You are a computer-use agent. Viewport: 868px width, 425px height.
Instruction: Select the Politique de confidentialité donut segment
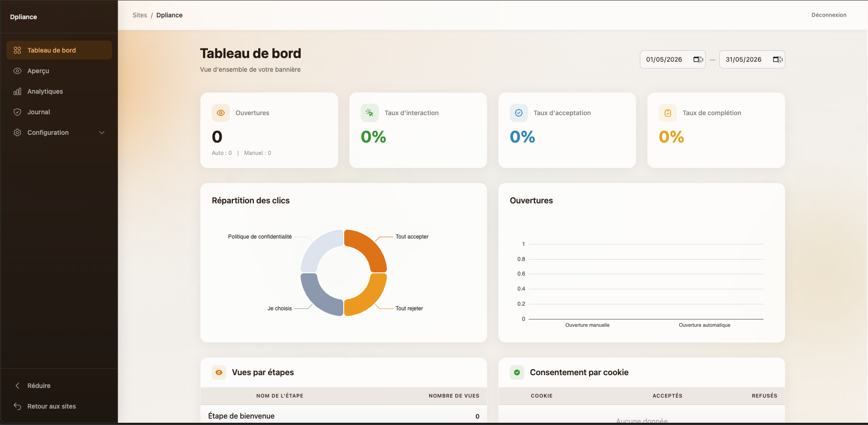tap(318, 247)
